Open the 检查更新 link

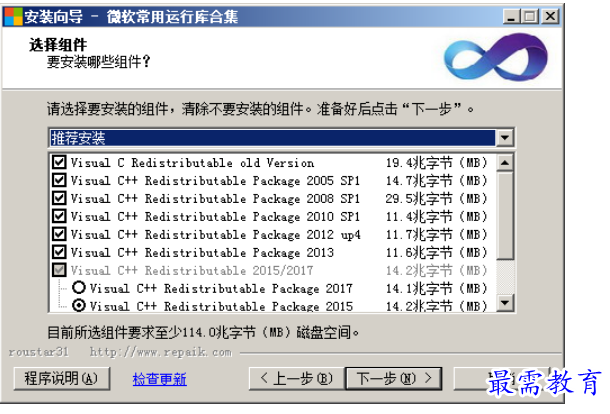click(160, 379)
